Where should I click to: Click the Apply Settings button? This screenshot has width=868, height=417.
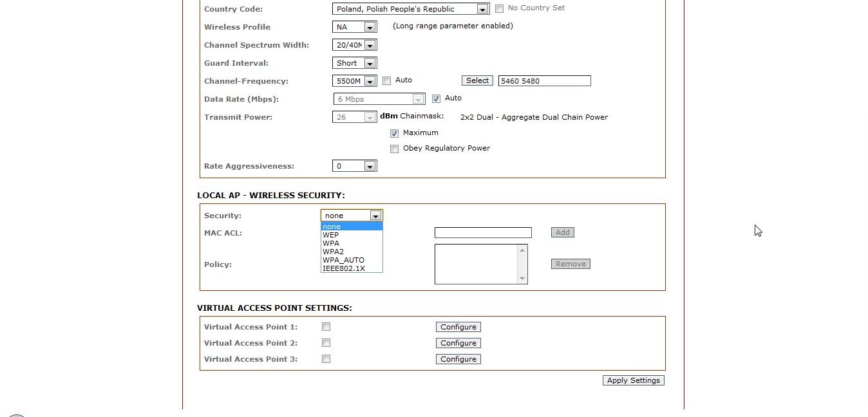634,380
